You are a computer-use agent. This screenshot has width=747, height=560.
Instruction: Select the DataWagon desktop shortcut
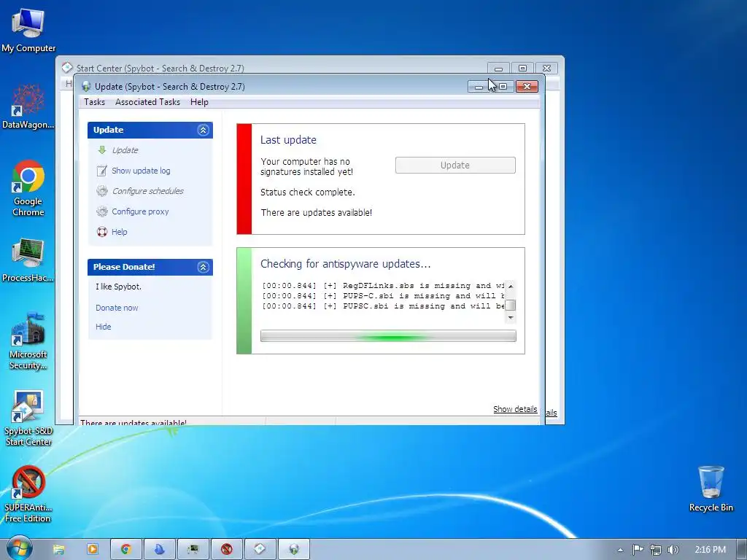click(28, 107)
